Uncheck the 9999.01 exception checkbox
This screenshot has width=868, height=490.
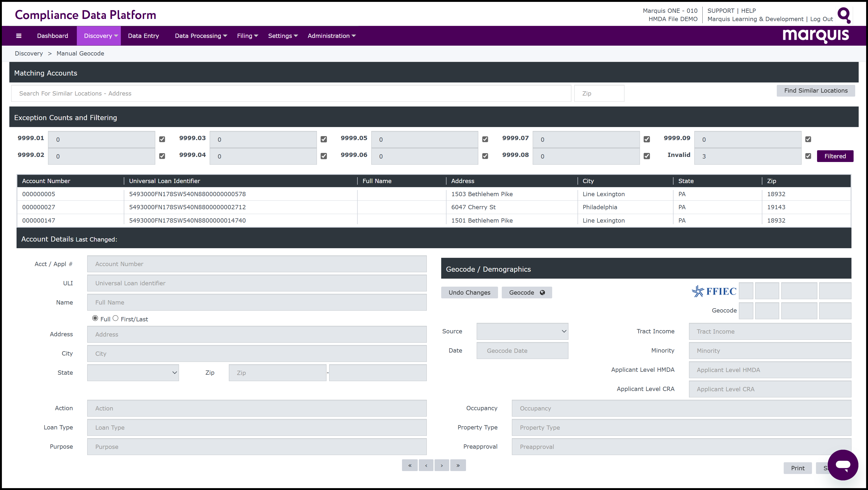click(162, 139)
